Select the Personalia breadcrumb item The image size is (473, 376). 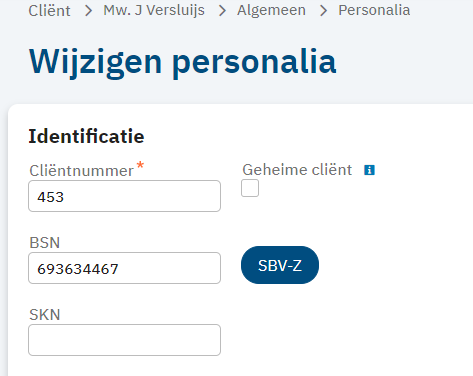[374, 10]
